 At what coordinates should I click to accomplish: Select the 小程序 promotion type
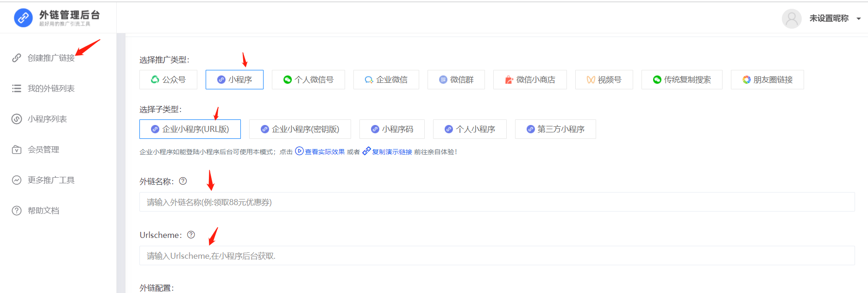(234, 80)
